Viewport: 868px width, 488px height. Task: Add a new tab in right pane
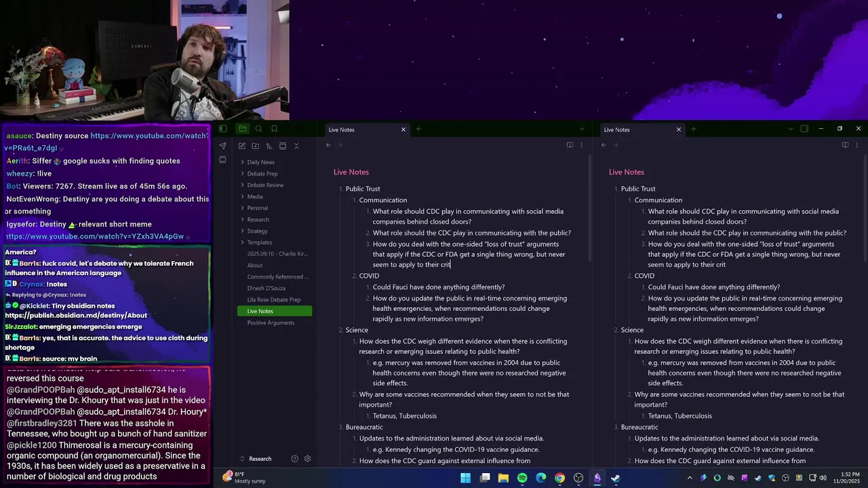coord(694,129)
